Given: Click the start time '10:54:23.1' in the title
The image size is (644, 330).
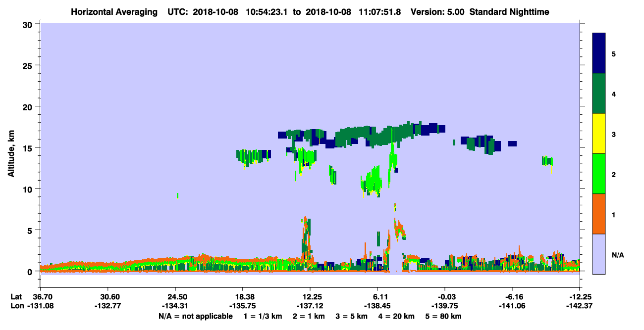Looking at the screenshot, I should pos(270,12).
